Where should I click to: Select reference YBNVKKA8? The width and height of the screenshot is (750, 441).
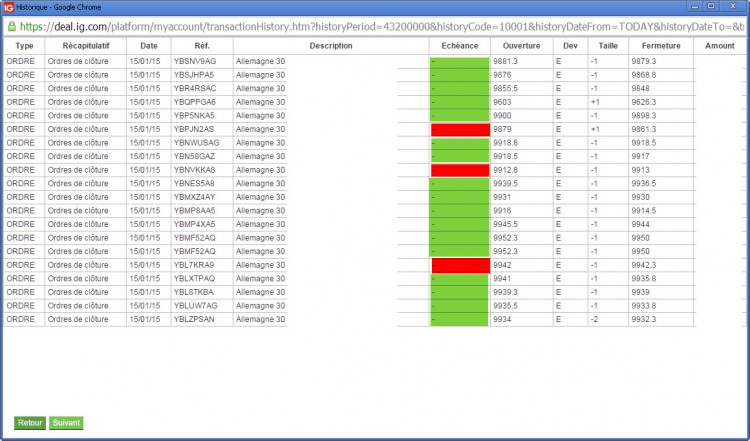click(x=194, y=170)
